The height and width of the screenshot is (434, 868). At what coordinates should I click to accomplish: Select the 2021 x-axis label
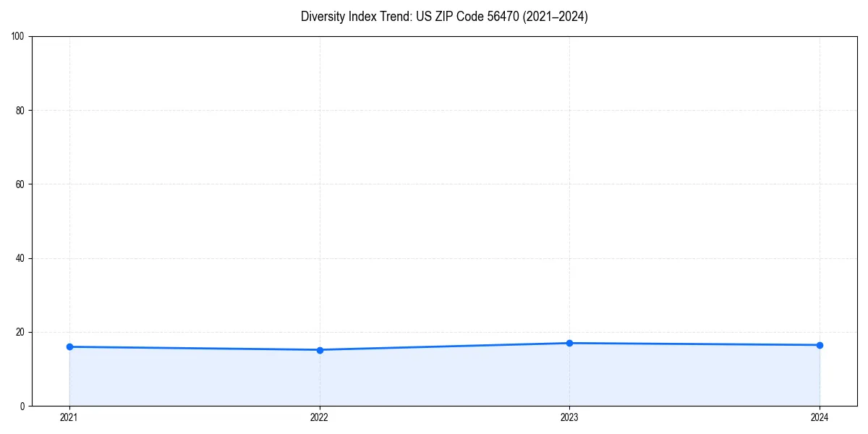69,417
